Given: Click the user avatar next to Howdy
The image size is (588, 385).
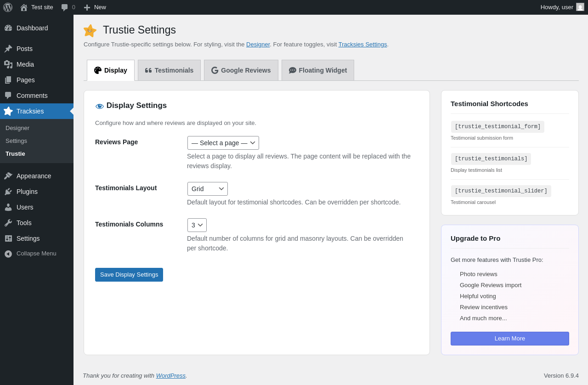Looking at the screenshot, I should pyautogui.click(x=580, y=7).
